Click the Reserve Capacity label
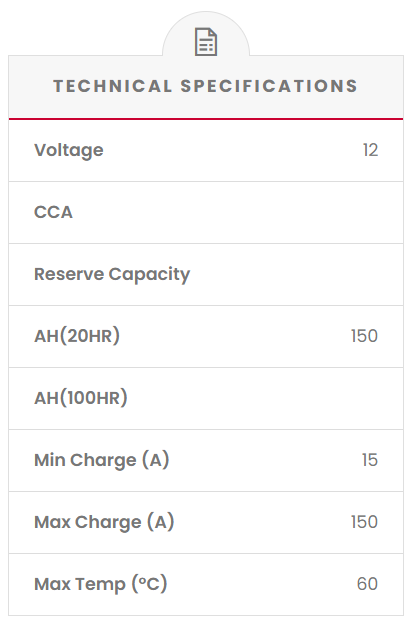 pyautogui.click(x=112, y=274)
